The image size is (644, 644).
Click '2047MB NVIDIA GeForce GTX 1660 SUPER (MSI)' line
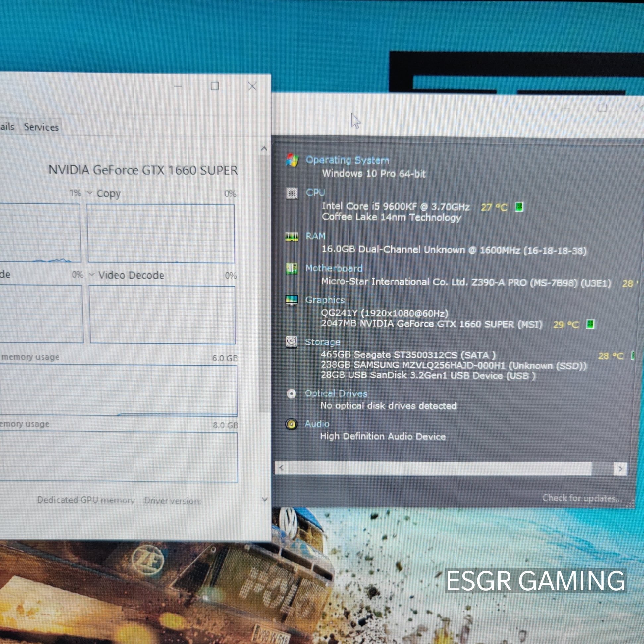click(432, 324)
